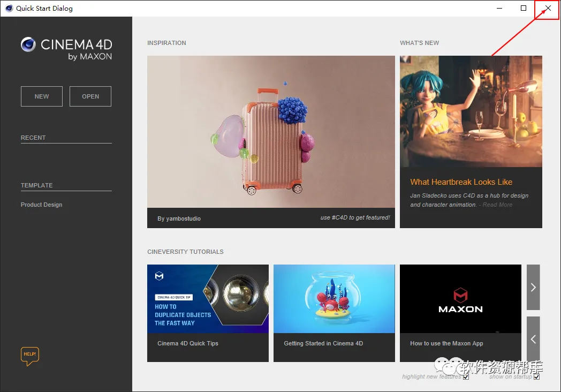Screen dimensions: 561x392
Task: Click the 'What Heartbreak Looks Like' headline
Action: (461, 182)
